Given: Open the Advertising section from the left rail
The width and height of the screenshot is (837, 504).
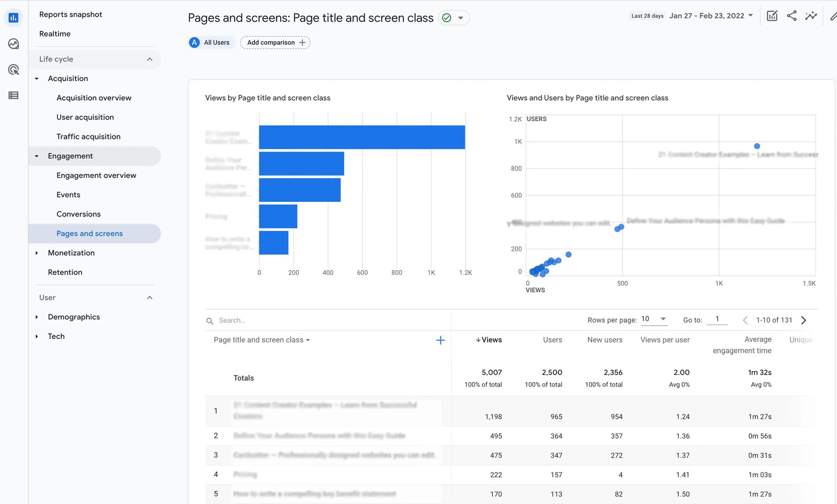Looking at the screenshot, I should tap(14, 69).
